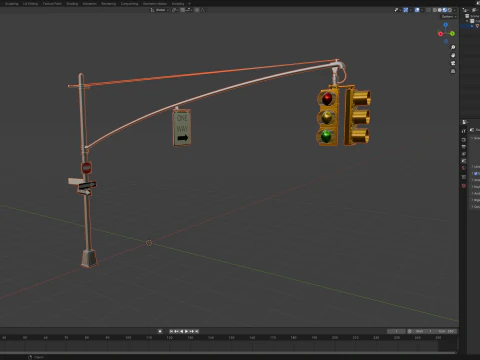Add a new workspace with the plus button
The width and height of the screenshot is (480, 360).
click(189, 4)
